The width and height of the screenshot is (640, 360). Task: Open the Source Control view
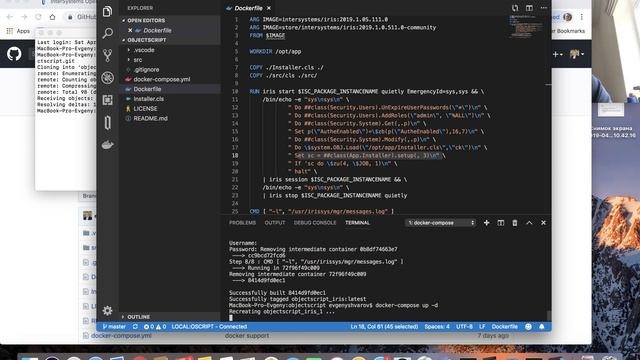(x=107, y=55)
